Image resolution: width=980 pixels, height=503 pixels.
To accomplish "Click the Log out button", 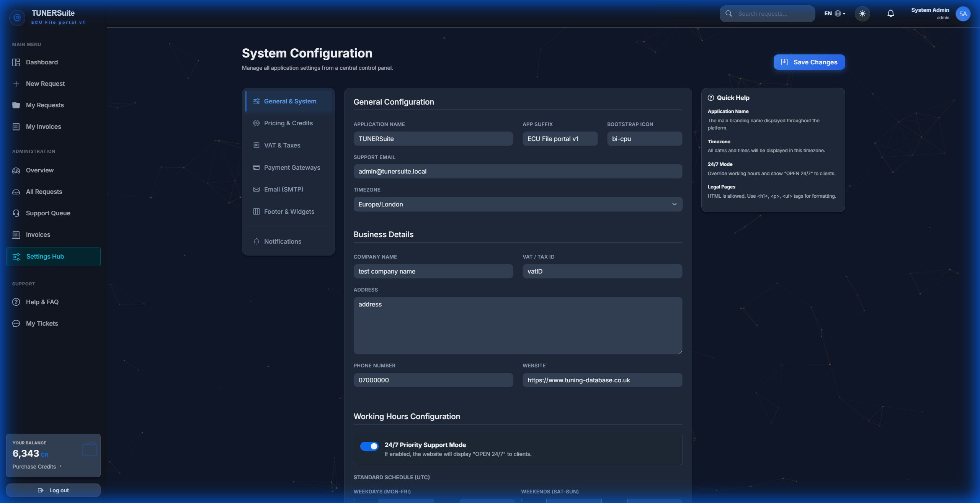I will (x=53, y=490).
